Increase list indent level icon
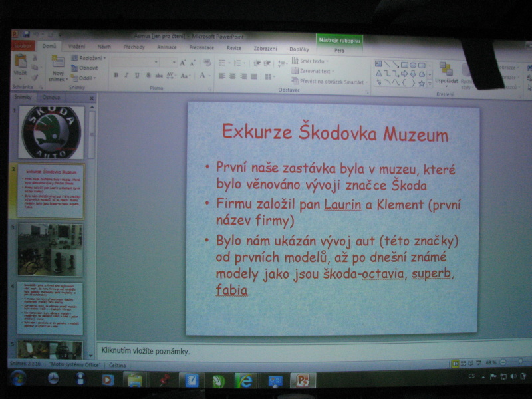 click(267, 63)
